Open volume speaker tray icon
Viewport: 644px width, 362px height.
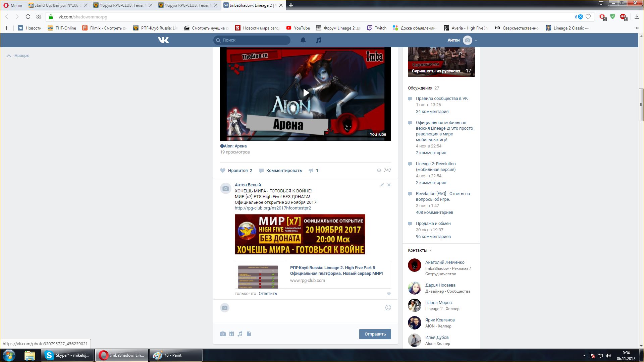[x=608, y=356]
